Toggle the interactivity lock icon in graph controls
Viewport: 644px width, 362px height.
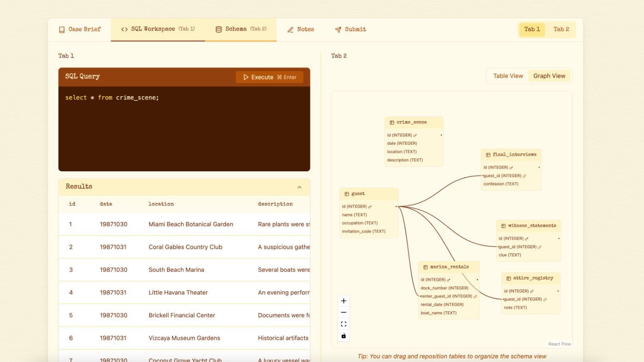pos(343,336)
